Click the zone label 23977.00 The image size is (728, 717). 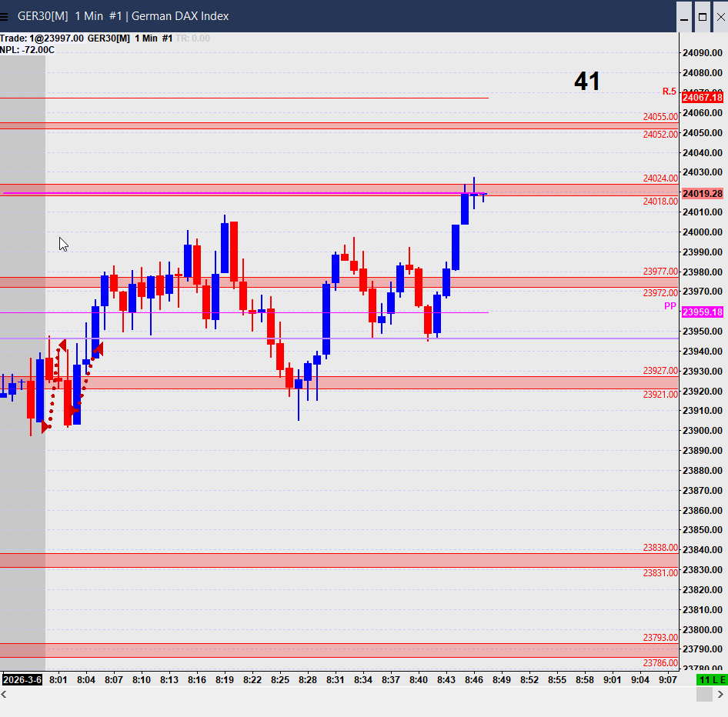(660, 271)
